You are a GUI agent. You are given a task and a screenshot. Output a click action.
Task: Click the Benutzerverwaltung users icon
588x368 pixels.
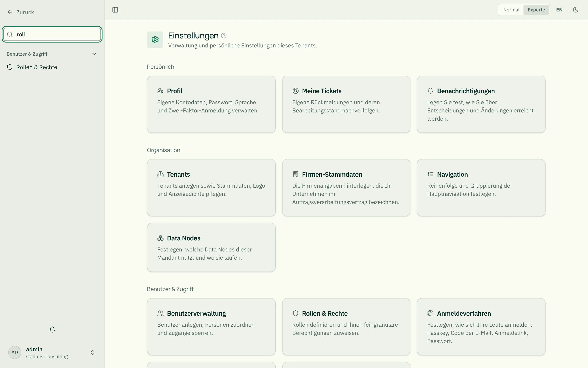160,313
